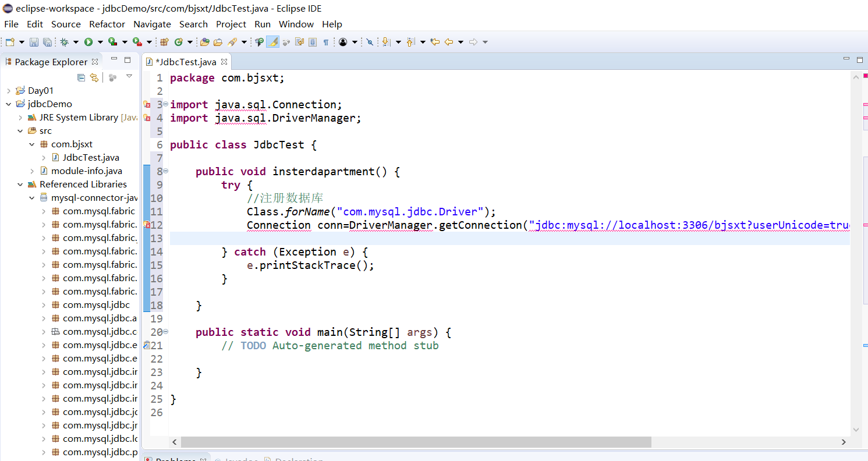Viewport: 868px width, 461px height.
Task: Click the New file wizard icon
Action: [10, 42]
